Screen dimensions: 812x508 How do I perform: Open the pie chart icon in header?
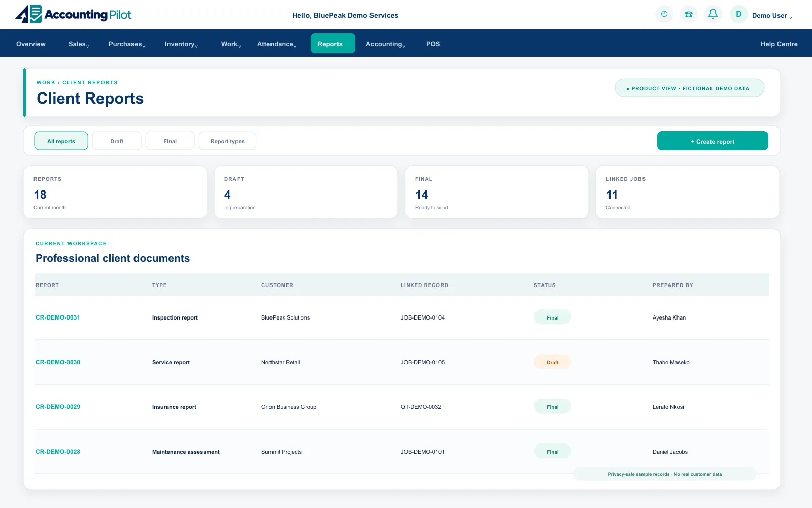pyautogui.click(x=664, y=14)
